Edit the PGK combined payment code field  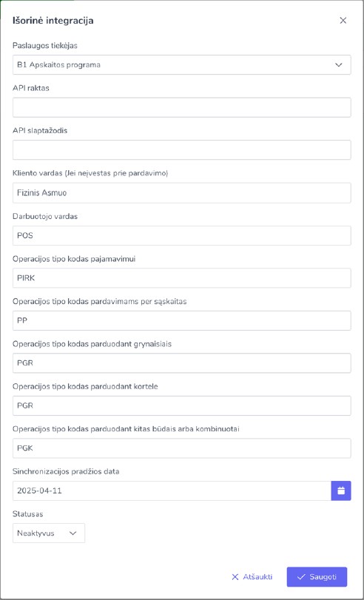pos(182,448)
